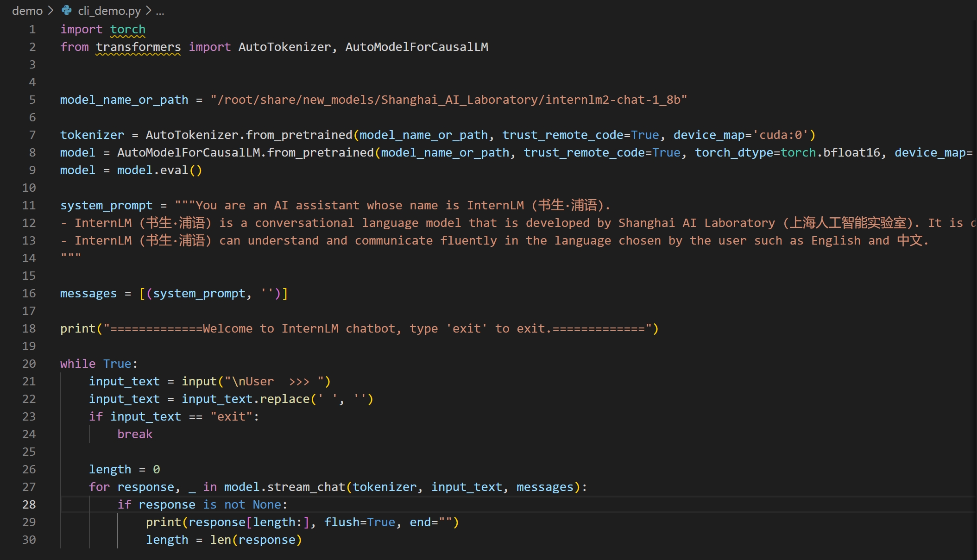This screenshot has height=560, width=977.
Task: Click torch.bfloat16 on the model line
Action: tap(830, 152)
